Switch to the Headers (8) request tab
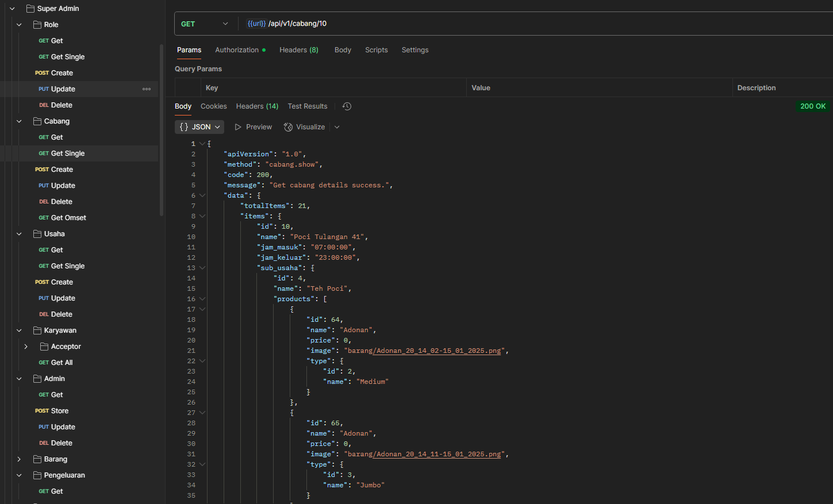Screen dimensions: 833x504 point(298,50)
